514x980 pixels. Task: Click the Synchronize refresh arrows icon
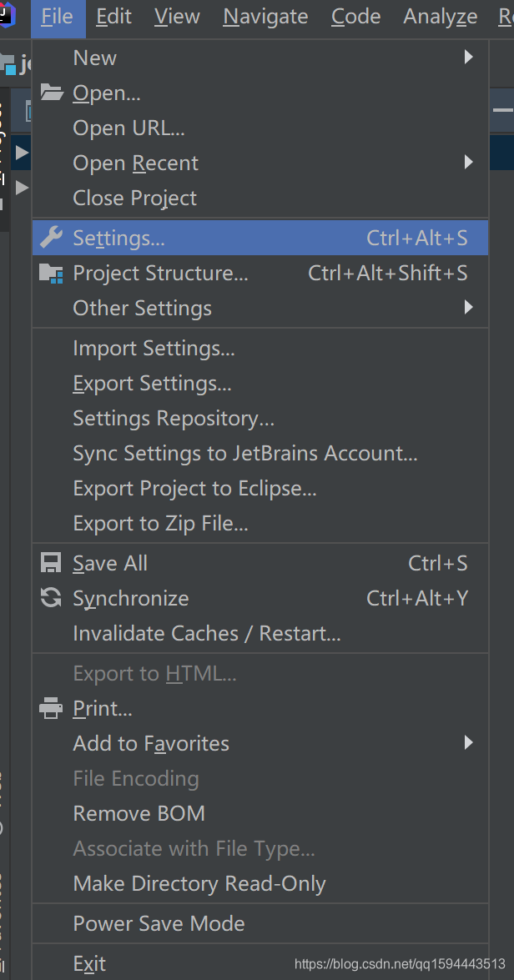[52, 598]
